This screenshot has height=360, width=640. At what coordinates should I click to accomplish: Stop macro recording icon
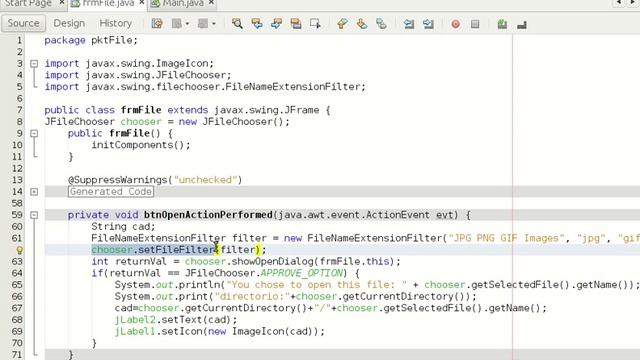point(475,24)
